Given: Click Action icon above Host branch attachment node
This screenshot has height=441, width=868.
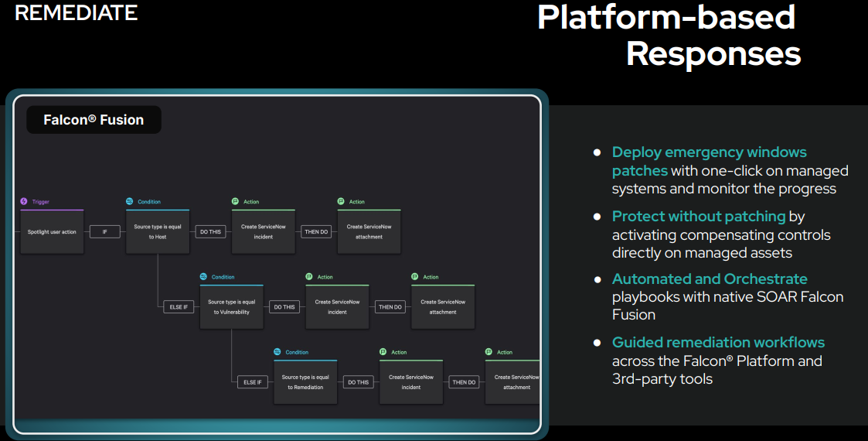Looking at the screenshot, I should (341, 201).
